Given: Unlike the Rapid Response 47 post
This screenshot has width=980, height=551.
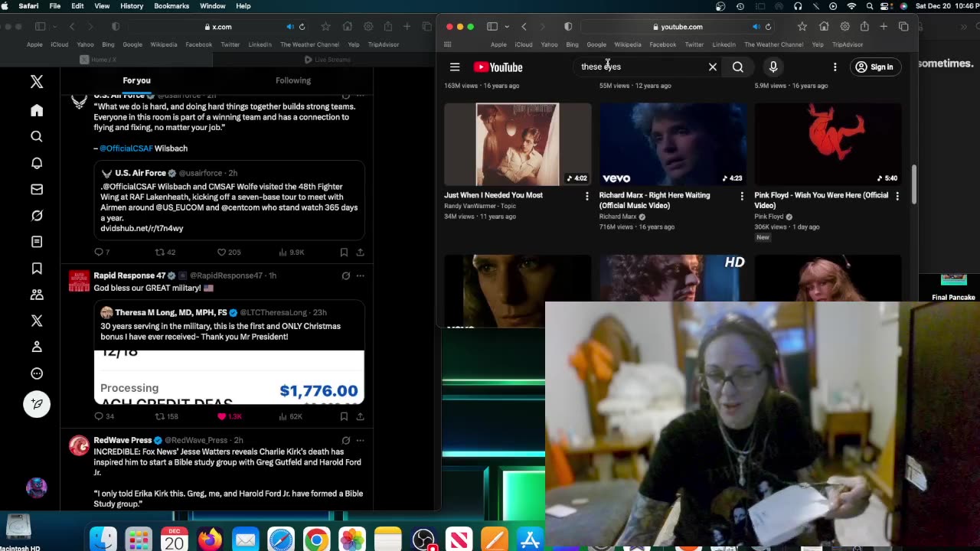Looking at the screenshot, I should [x=222, y=416].
